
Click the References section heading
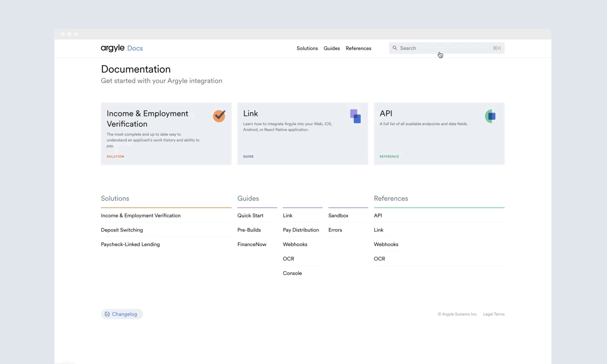pyautogui.click(x=391, y=198)
